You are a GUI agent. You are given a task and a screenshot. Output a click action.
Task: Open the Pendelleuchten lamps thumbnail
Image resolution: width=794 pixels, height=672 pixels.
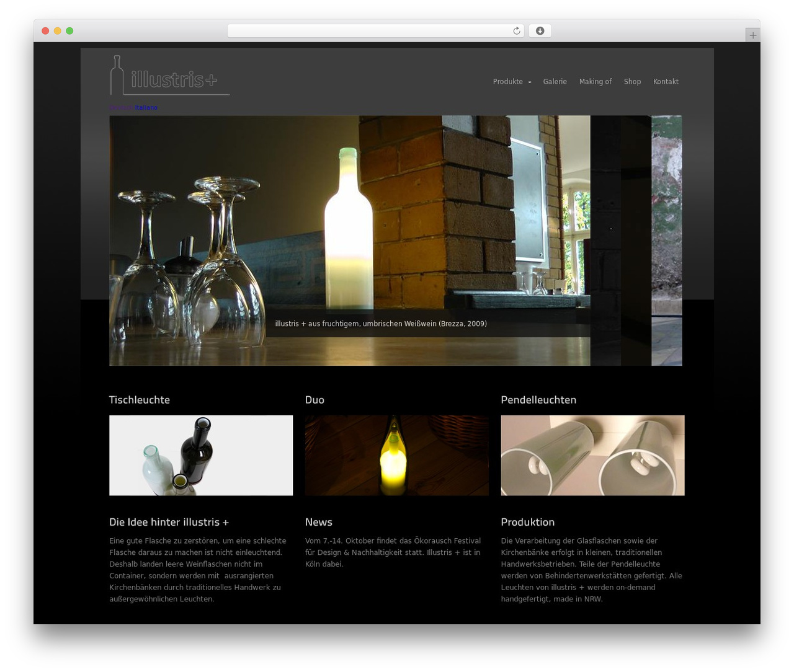592,456
